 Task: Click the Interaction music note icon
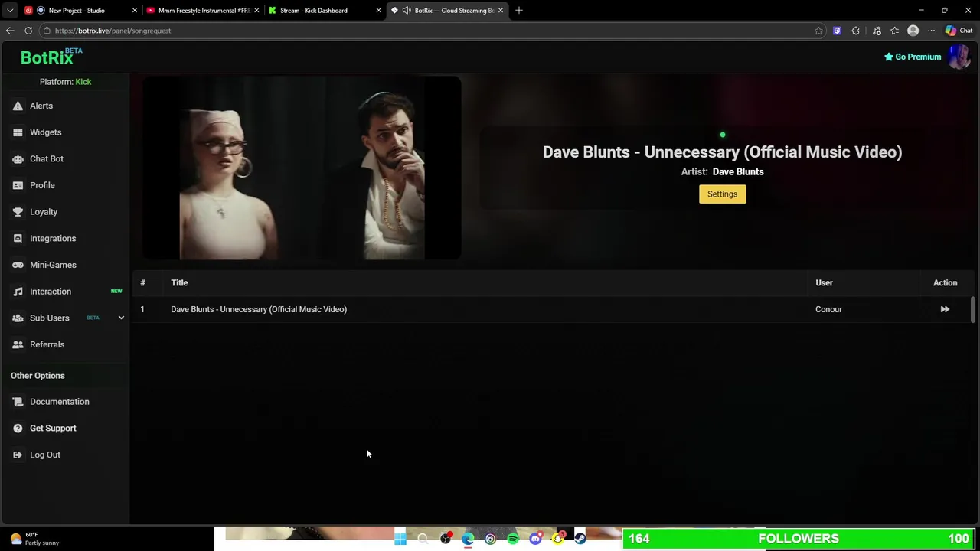pyautogui.click(x=18, y=292)
